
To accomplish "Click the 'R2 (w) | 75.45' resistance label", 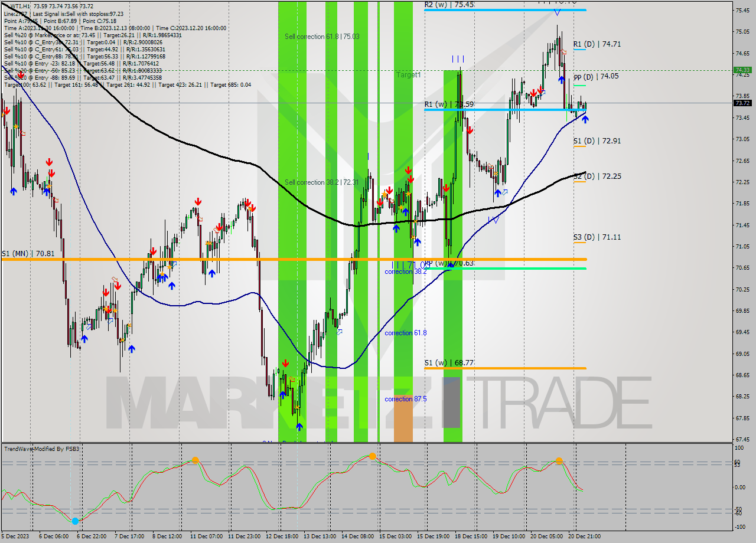I will point(449,4).
